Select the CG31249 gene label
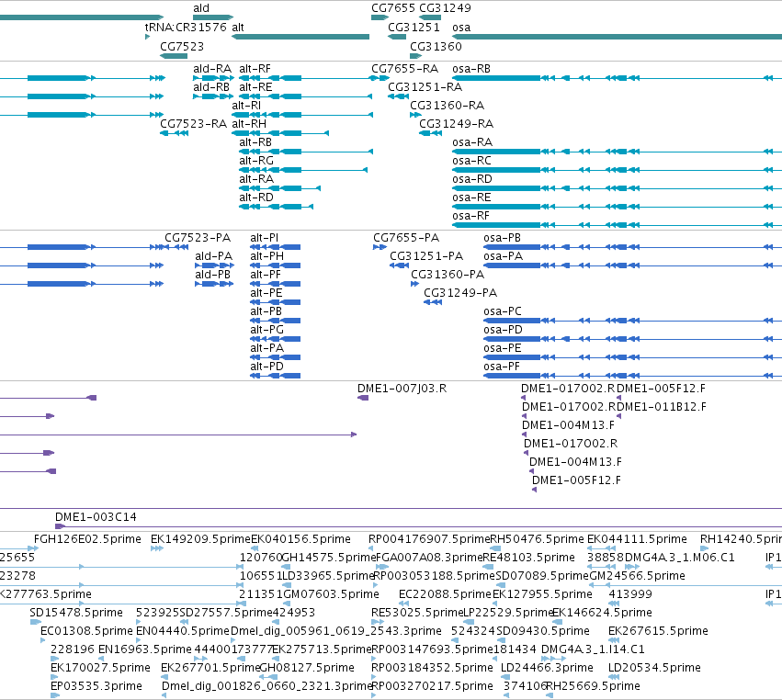782x700 pixels. pos(445,8)
